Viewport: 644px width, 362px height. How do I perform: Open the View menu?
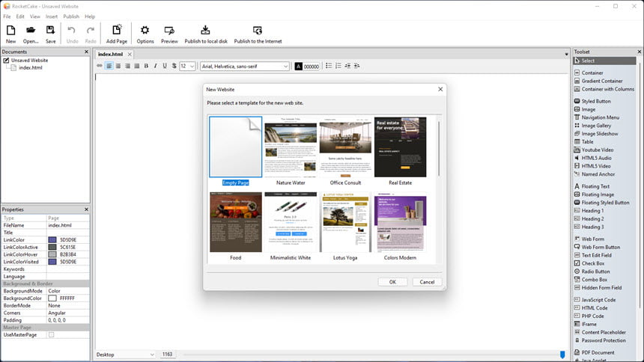click(x=35, y=16)
